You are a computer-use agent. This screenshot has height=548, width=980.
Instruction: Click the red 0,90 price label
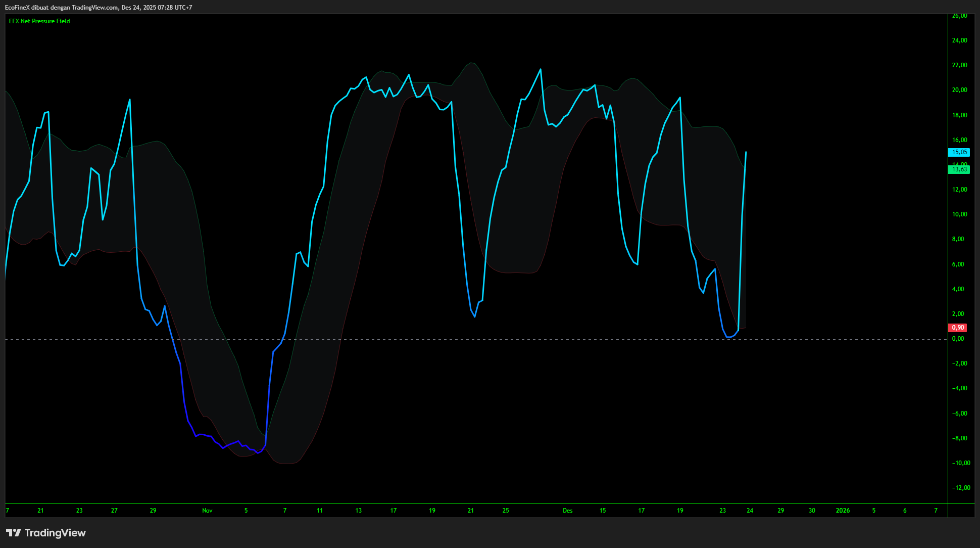[x=958, y=328]
